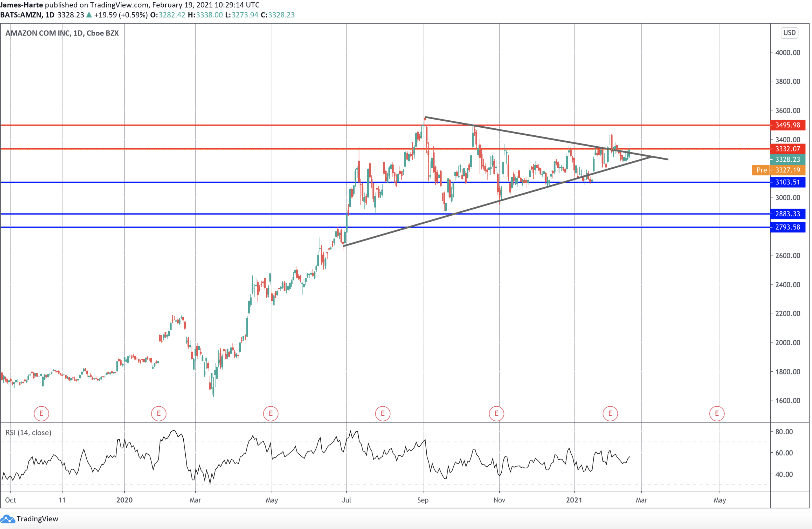Click the earnings E marker near February 2020
The width and height of the screenshot is (812, 529).
(159, 413)
